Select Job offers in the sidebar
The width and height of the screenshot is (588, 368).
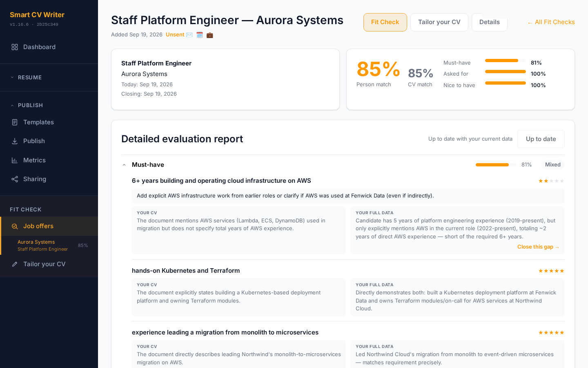[49, 226]
